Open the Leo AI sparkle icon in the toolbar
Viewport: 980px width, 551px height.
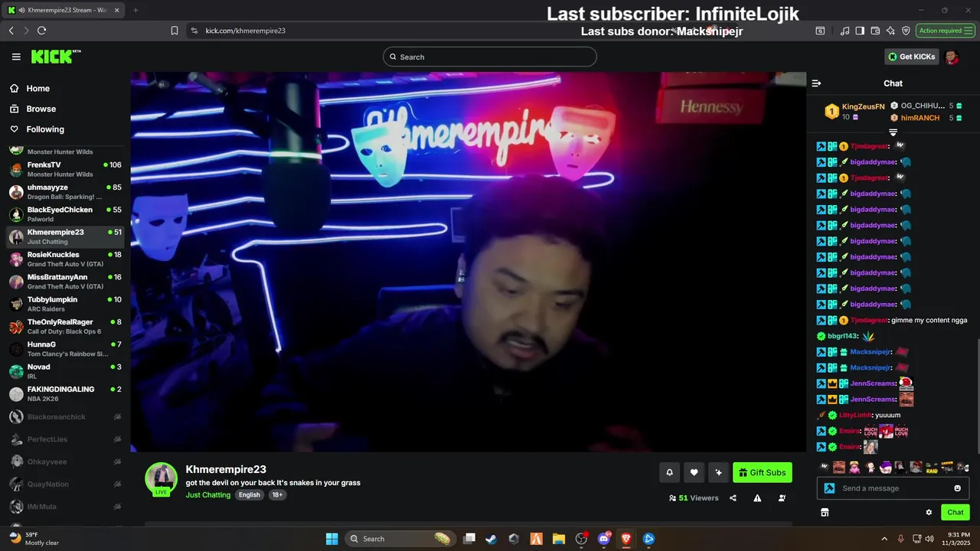coord(890,31)
